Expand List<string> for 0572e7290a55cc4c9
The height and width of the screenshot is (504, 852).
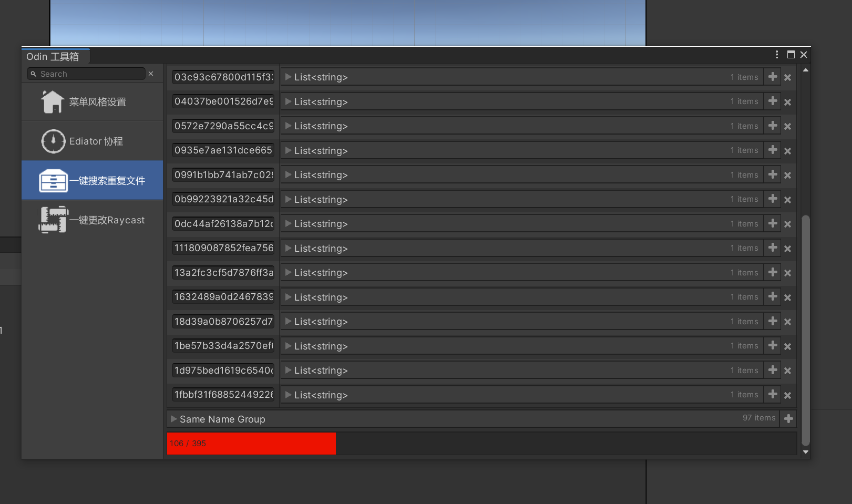(x=288, y=126)
